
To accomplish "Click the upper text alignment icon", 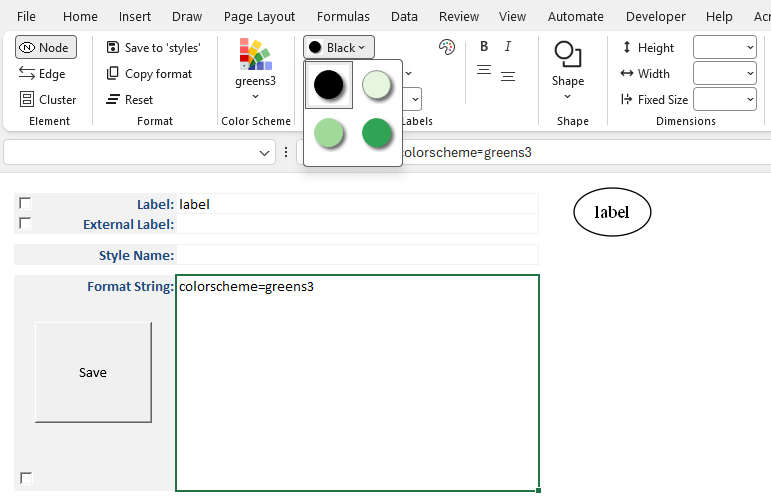I will click(x=484, y=70).
